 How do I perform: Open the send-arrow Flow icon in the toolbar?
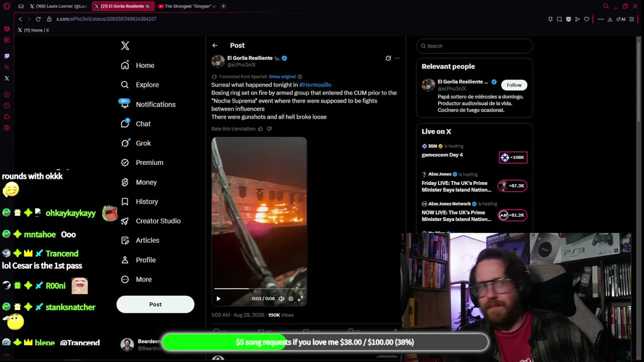pyautogui.click(x=578, y=19)
